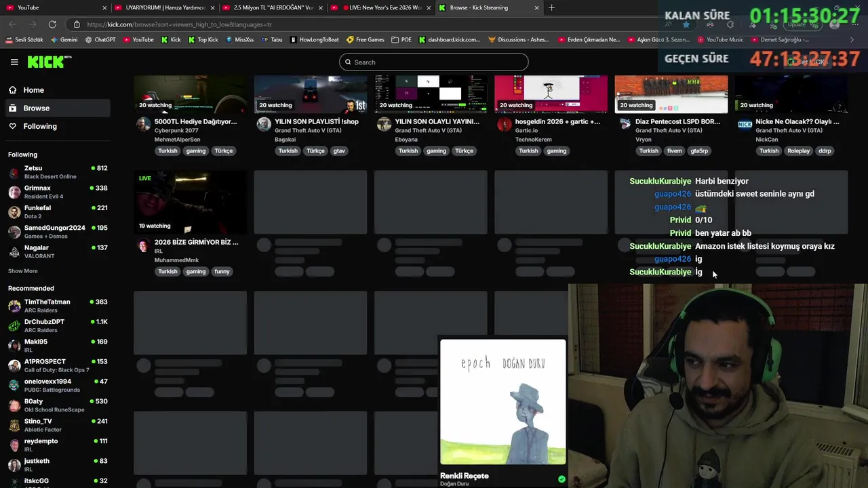Viewport: 868px width, 488px height.
Task: Select Roleplay tag on NickCan stream
Action: click(798, 151)
